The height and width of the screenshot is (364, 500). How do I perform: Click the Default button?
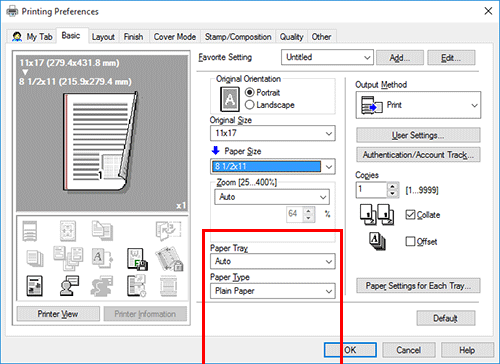coord(446,318)
